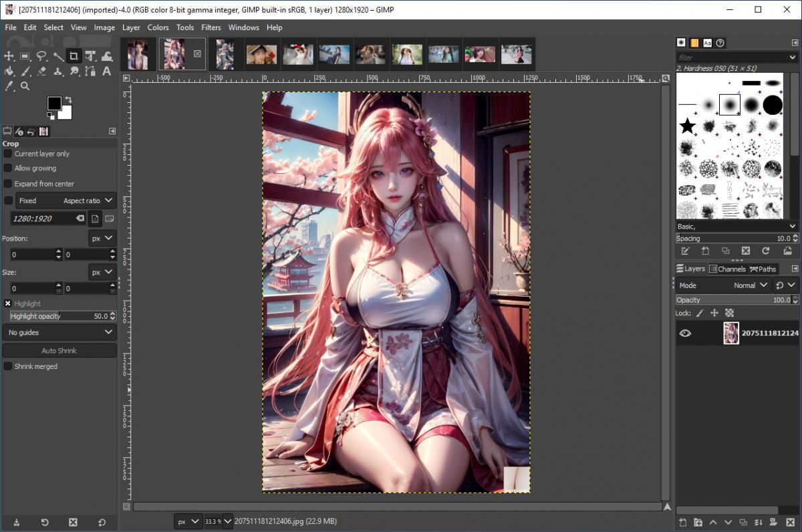Select the Bucket Fill tool
The height and width of the screenshot is (532, 802).
click(x=9, y=72)
